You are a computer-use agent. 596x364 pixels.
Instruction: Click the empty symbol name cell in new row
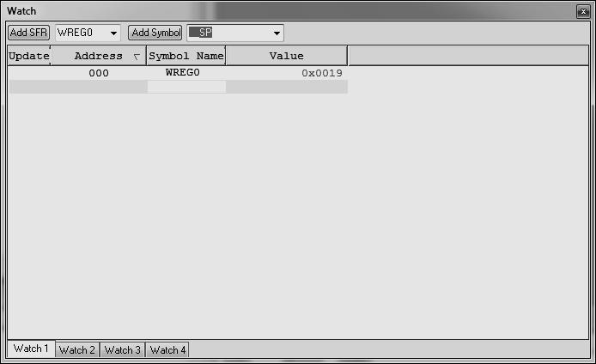[186, 87]
